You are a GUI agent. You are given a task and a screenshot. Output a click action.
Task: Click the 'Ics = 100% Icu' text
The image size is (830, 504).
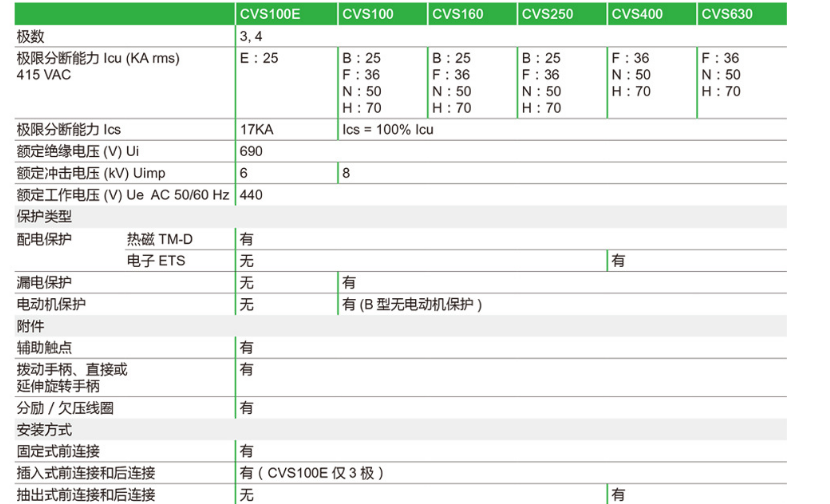pos(388,130)
